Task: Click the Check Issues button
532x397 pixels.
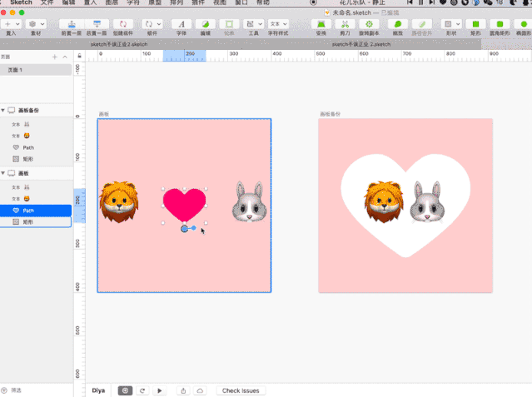Action: 241,390
